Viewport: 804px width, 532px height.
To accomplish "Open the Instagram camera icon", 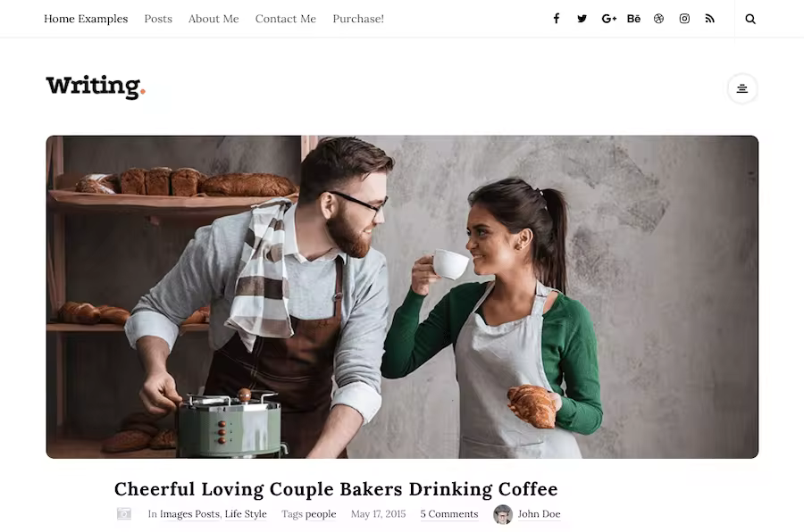I will [684, 19].
